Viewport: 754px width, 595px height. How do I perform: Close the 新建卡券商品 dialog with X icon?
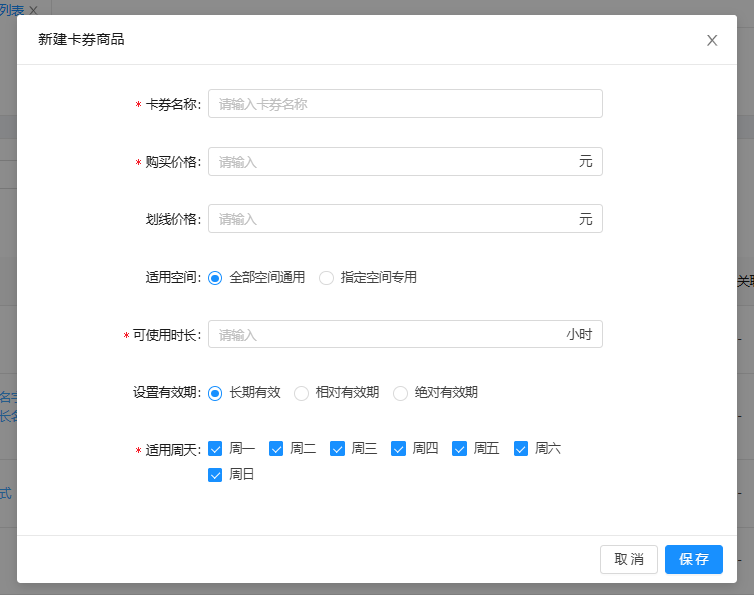coord(712,41)
